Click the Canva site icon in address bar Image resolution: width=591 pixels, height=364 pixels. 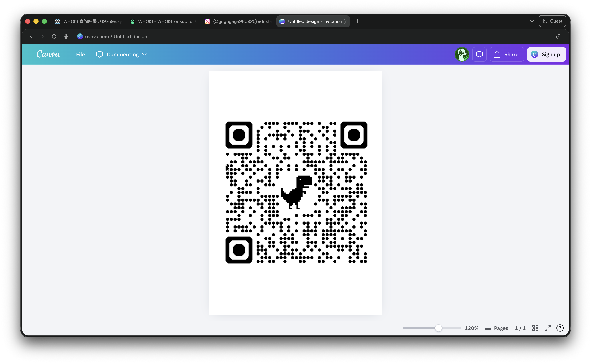click(80, 36)
